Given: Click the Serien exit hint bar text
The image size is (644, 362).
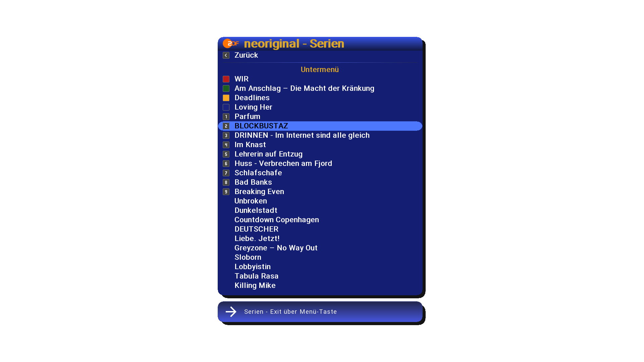Looking at the screenshot, I should coord(290,312).
